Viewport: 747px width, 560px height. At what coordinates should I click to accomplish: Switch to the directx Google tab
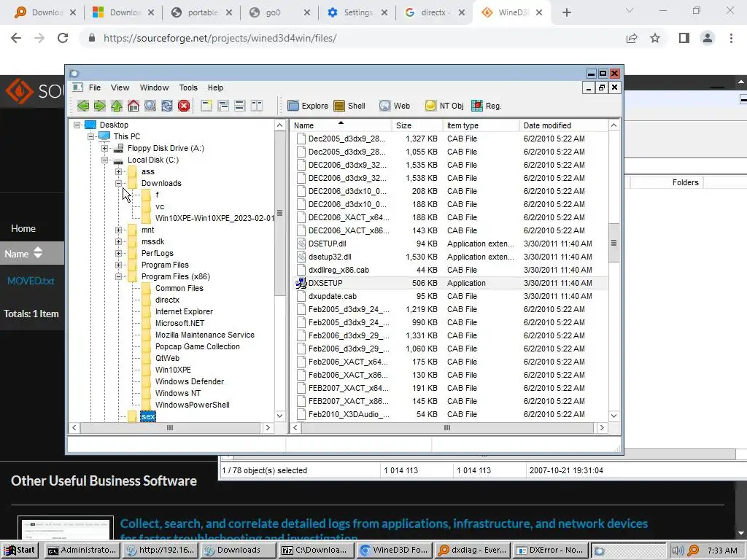coord(435,13)
